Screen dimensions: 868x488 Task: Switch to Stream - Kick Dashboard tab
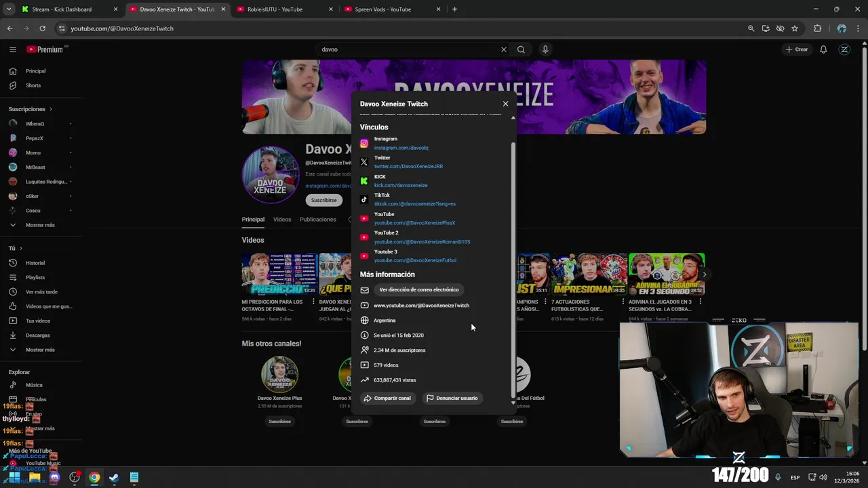(x=68, y=9)
